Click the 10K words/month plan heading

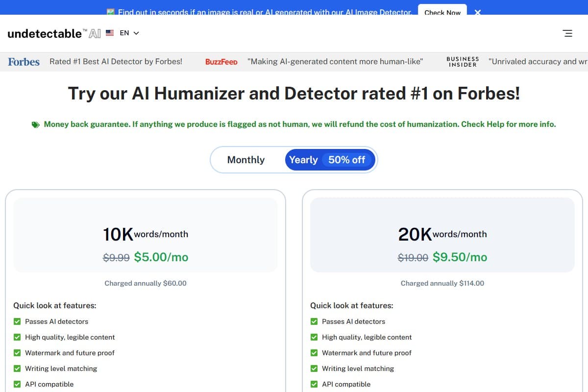coord(146,234)
